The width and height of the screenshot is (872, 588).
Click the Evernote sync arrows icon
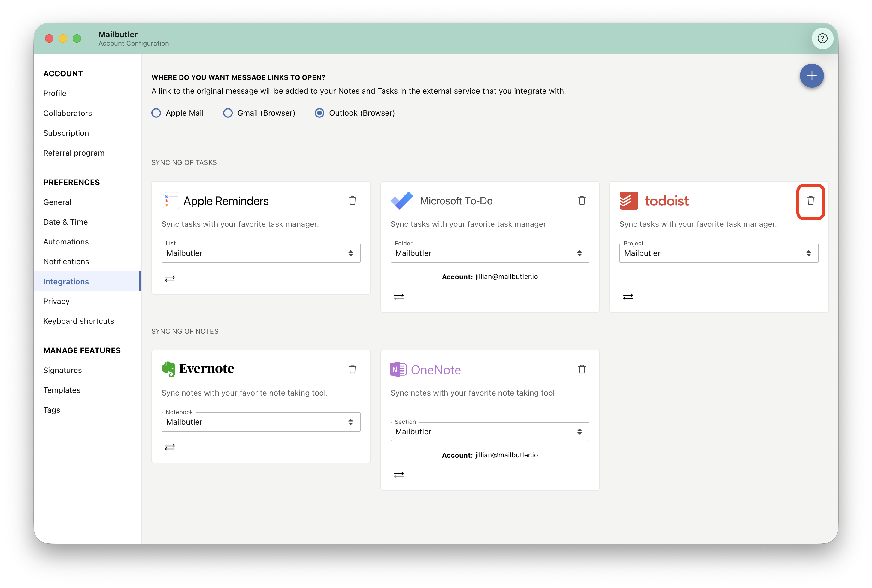170,447
